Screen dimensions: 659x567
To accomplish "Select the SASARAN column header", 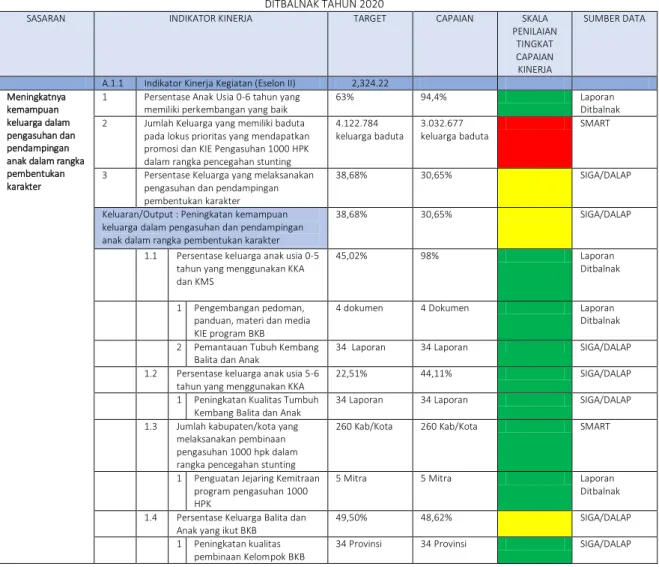I will tap(46, 44).
